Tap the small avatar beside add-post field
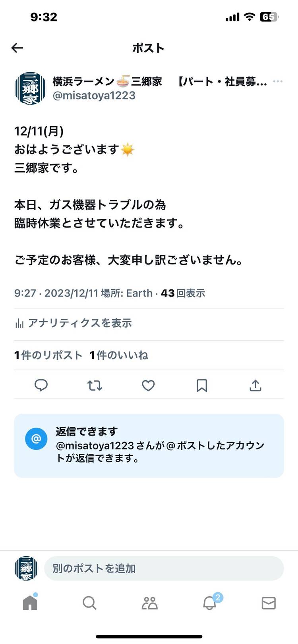The height and width of the screenshot is (644, 298). pos(26,569)
